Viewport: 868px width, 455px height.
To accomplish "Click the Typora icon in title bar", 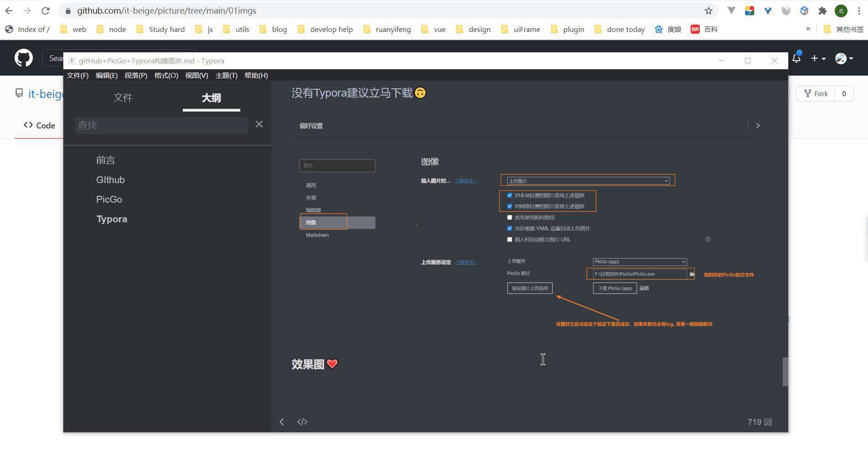I will 72,61.
